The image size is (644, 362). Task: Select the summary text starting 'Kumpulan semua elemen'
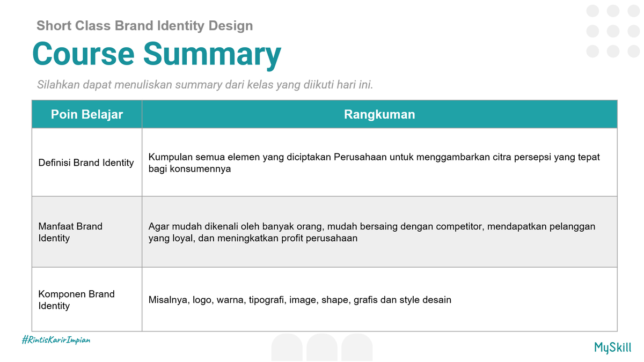coord(374,162)
